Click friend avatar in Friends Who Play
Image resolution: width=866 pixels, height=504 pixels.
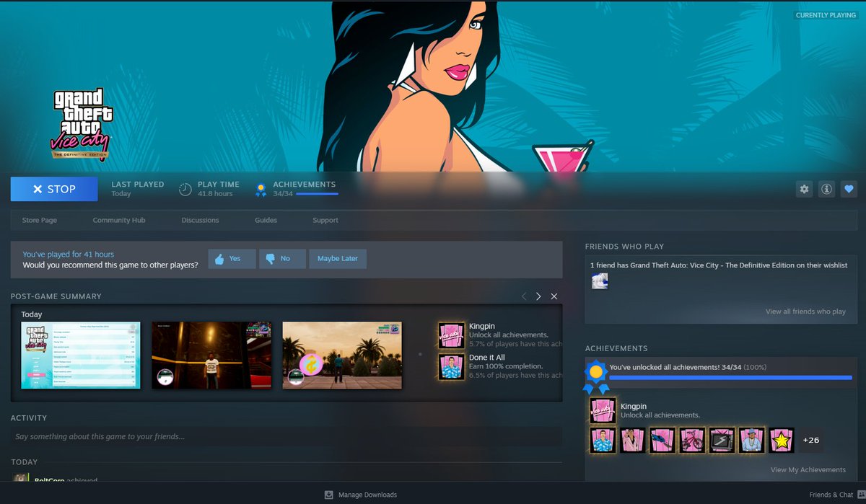pyautogui.click(x=600, y=281)
